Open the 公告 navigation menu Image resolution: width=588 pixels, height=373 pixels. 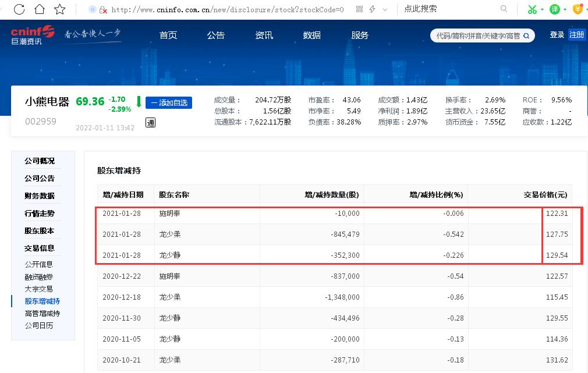tap(215, 35)
